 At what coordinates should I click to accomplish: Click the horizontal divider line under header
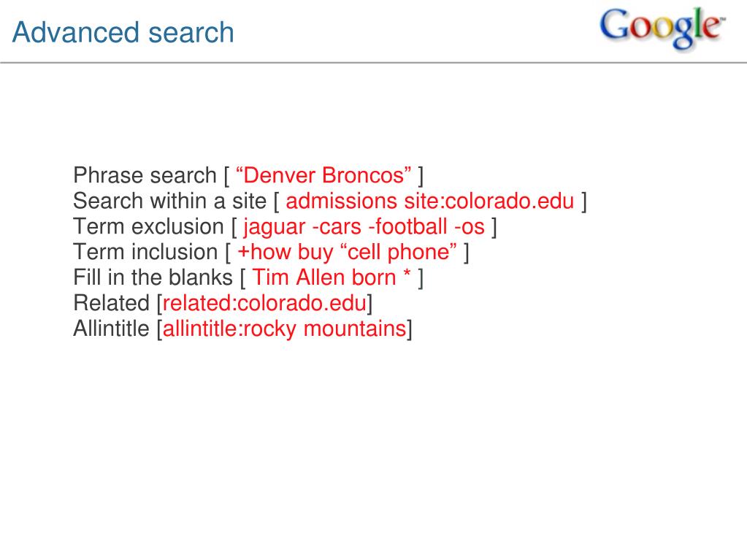point(374,62)
